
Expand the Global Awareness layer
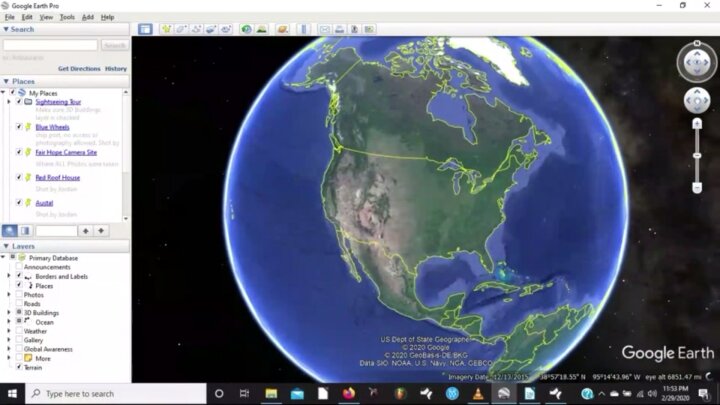[9, 349]
